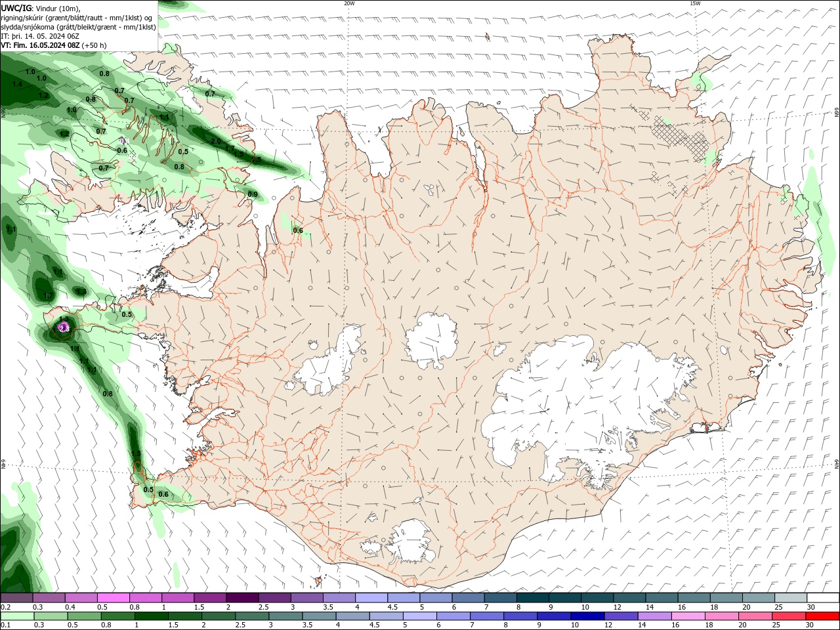840x630 pixels.
Task: Click the red 30 swatch in rain legend
Action: click(822, 616)
